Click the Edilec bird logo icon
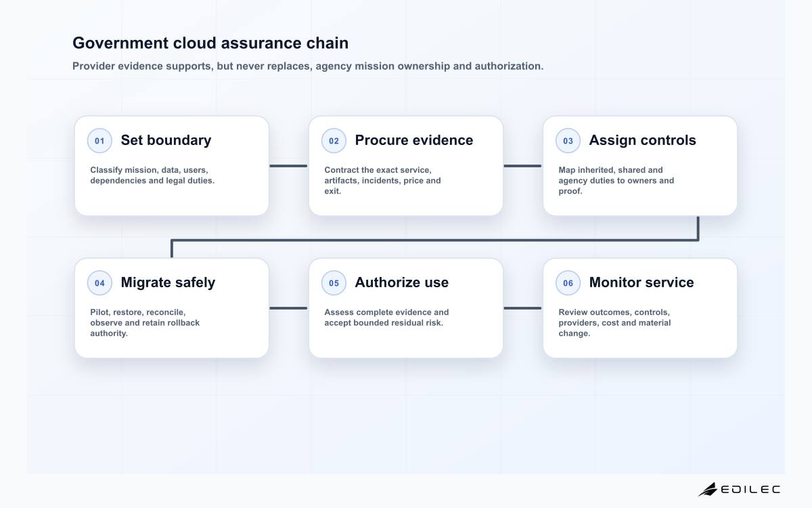The height and width of the screenshot is (508, 812). 708,489
